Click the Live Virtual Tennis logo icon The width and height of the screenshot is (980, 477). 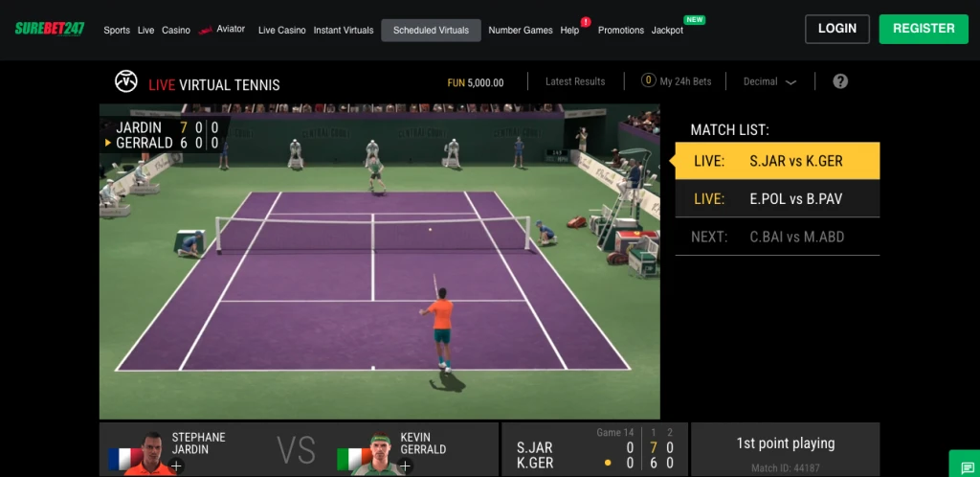(x=125, y=81)
